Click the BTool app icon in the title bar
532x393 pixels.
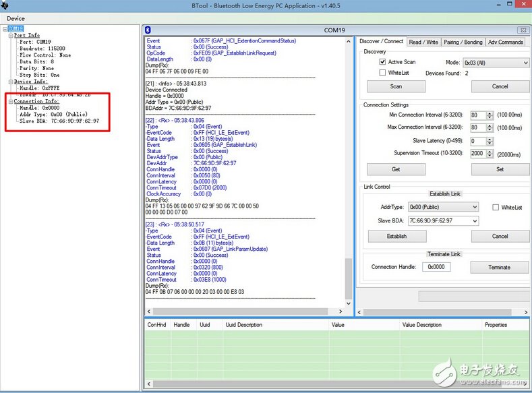tap(5, 5)
